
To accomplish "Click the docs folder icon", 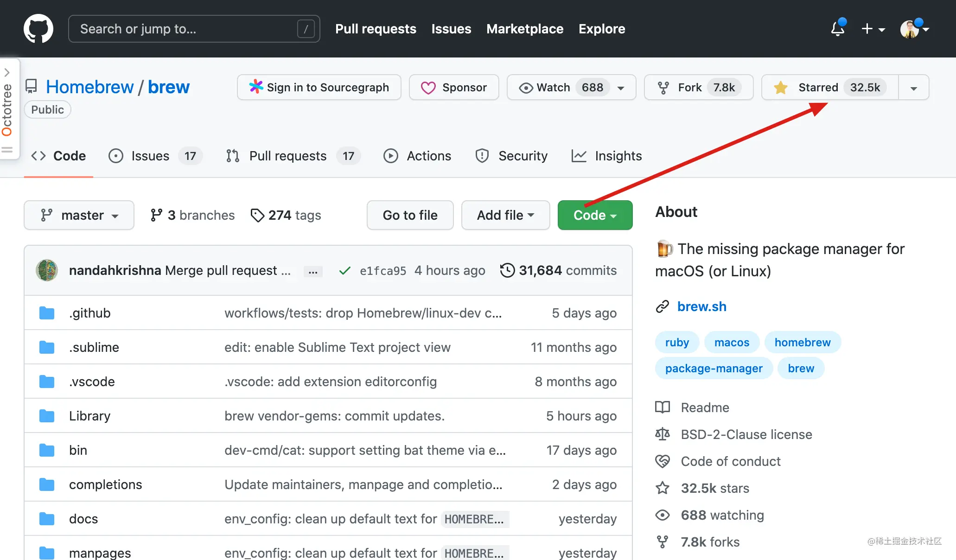I will point(47,519).
